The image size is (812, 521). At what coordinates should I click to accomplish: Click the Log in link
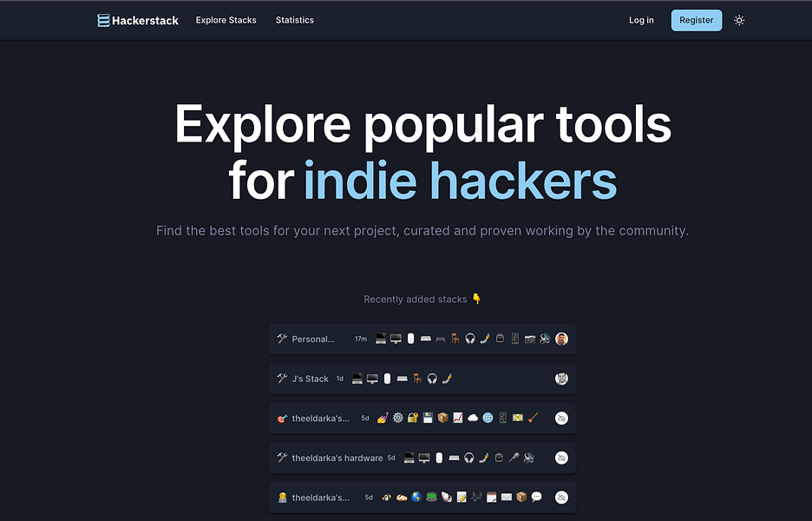641,19
